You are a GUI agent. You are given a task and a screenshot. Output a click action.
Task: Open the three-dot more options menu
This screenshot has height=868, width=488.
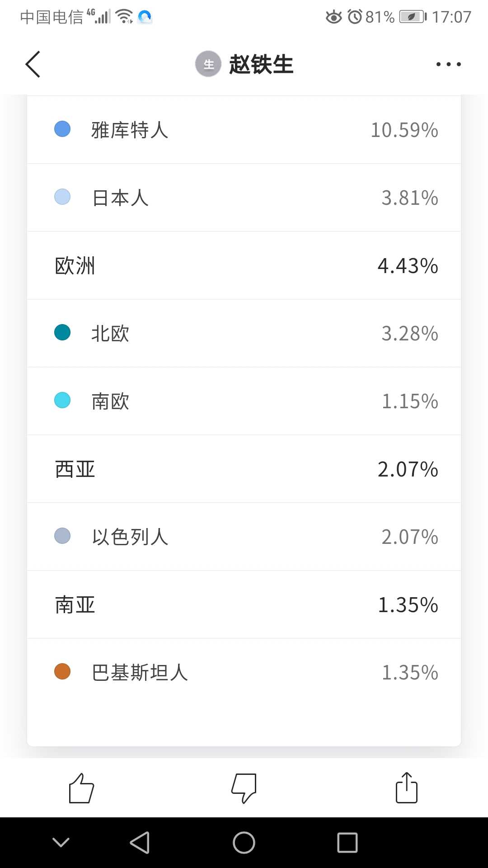pyautogui.click(x=448, y=64)
